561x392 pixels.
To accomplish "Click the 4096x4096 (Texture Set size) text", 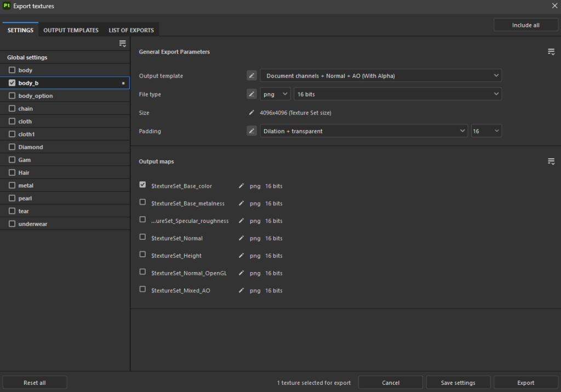I will pyautogui.click(x=295, y=113).
